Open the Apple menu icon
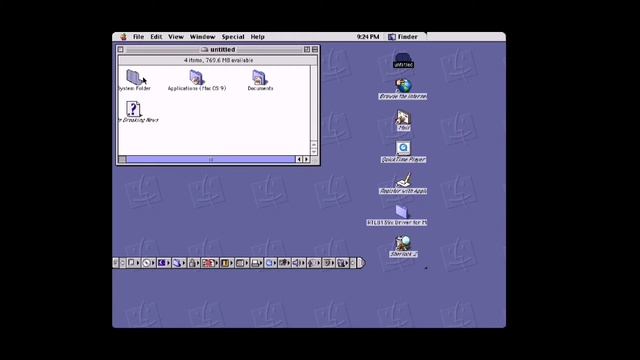640x360 pixels. coord(123,37)
